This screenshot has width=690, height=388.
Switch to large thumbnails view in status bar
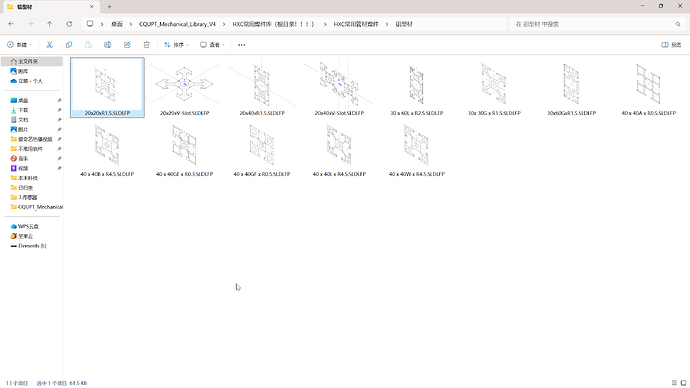tap(683, 383)
